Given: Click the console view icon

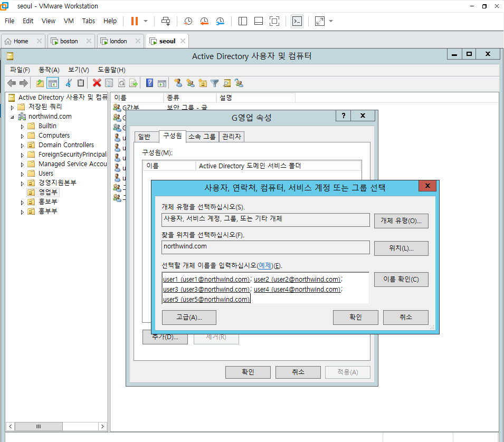Looking at the screenshot, I should pyautogui.click(x=297, y=21).
